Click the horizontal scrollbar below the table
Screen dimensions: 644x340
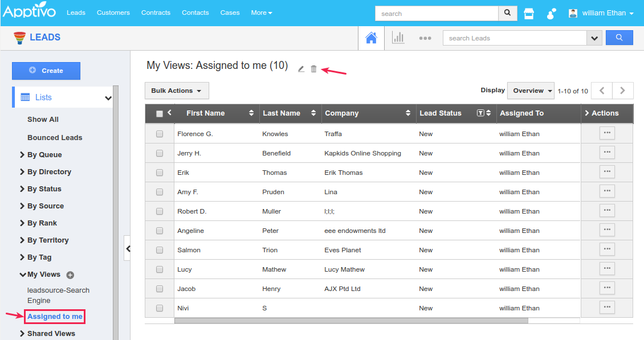tap(350, 321)
